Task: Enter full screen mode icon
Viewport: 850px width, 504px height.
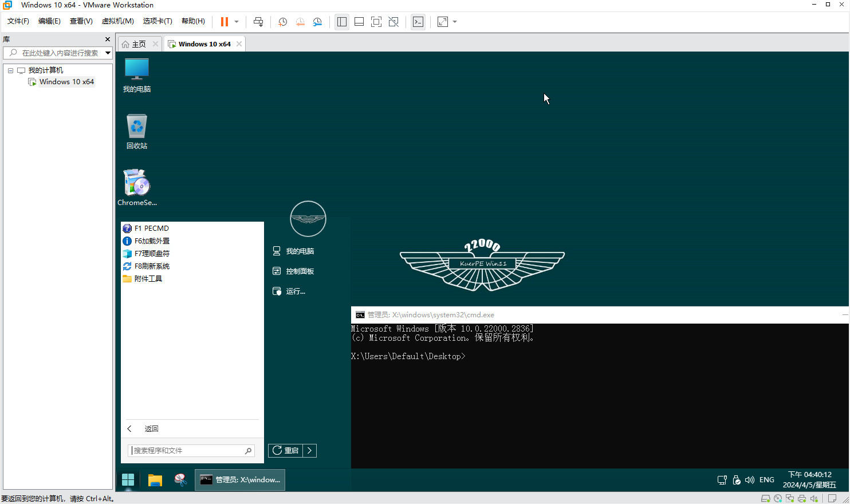Action: 376,22
